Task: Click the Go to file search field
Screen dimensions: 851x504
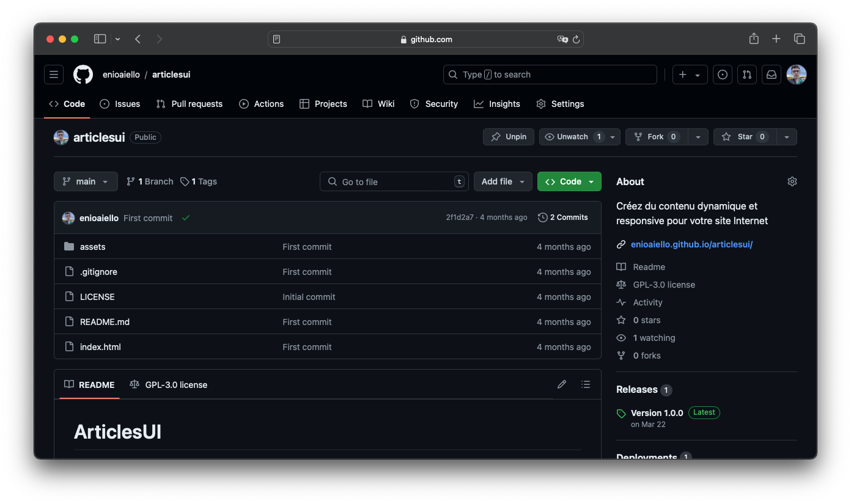Action: 394,181
